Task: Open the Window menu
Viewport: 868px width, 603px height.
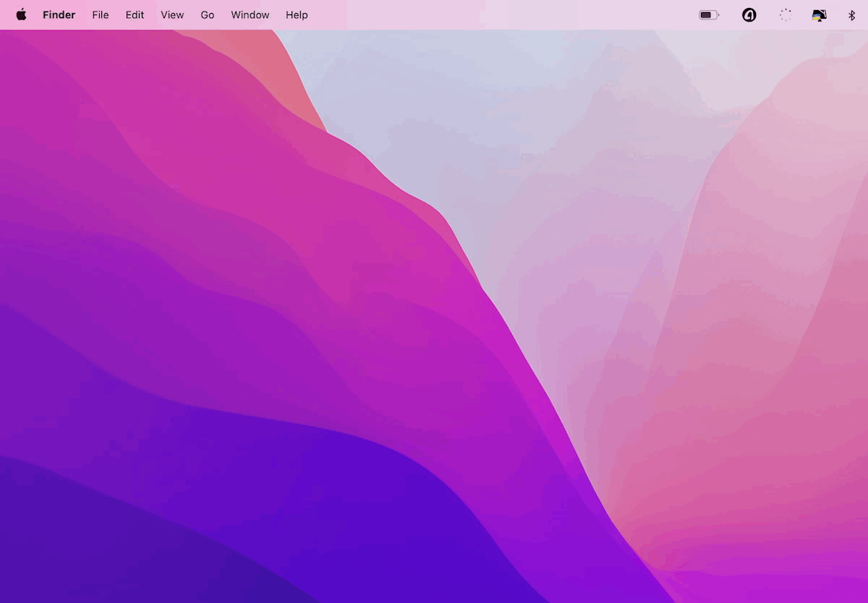Action: coord(250,14)
